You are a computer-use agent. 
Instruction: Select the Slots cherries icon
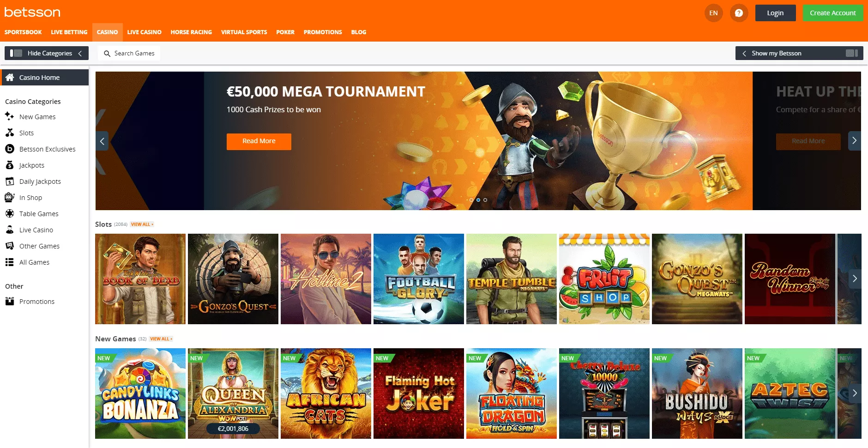click(9, 133)
